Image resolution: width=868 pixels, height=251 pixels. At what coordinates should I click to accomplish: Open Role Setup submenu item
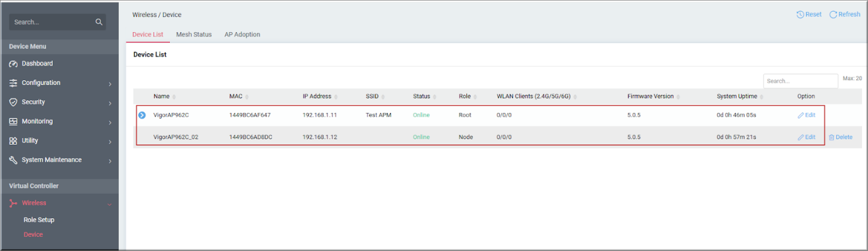pyautogui.click(x=39, y=220)
